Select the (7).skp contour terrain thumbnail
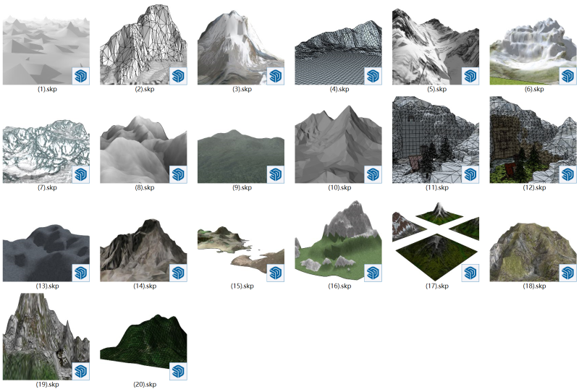The image size is (579, 392). point(46,151)
